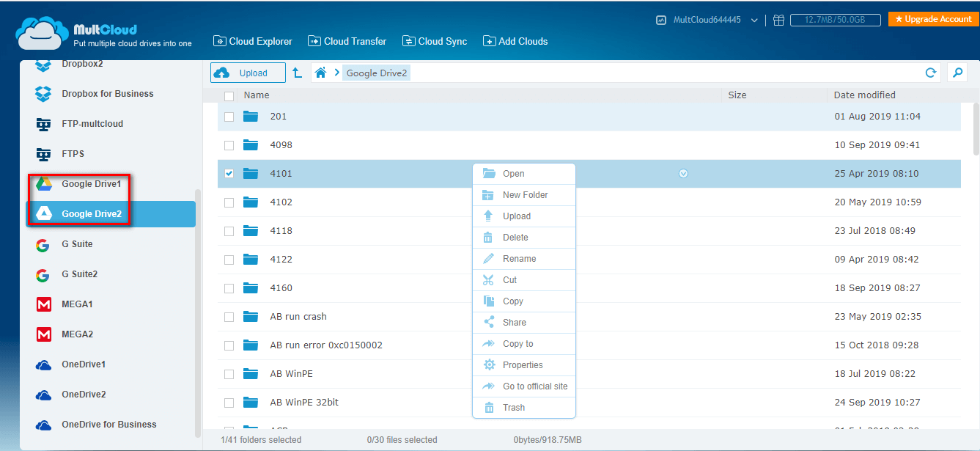
Task: Select Copy to in context menu
Action: coord(517,344)
